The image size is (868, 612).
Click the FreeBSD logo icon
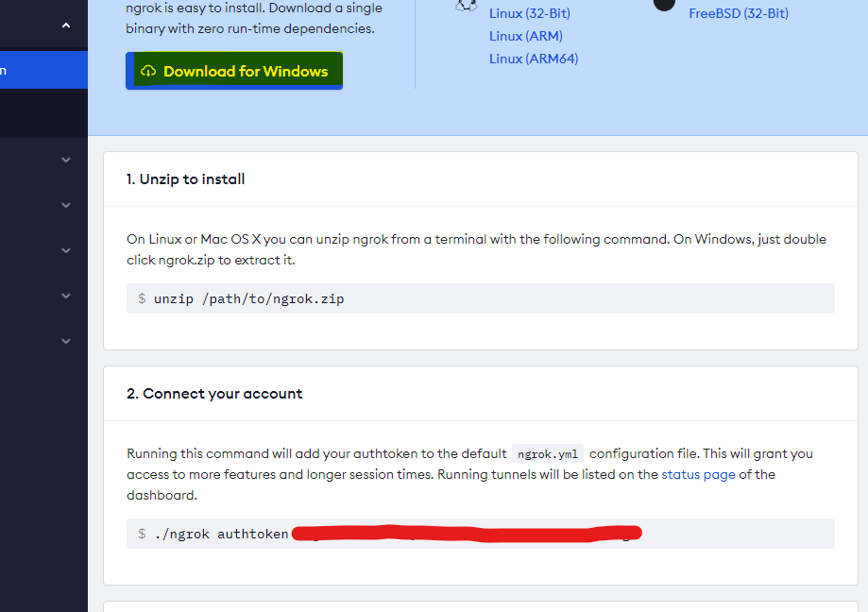[665, 4]
